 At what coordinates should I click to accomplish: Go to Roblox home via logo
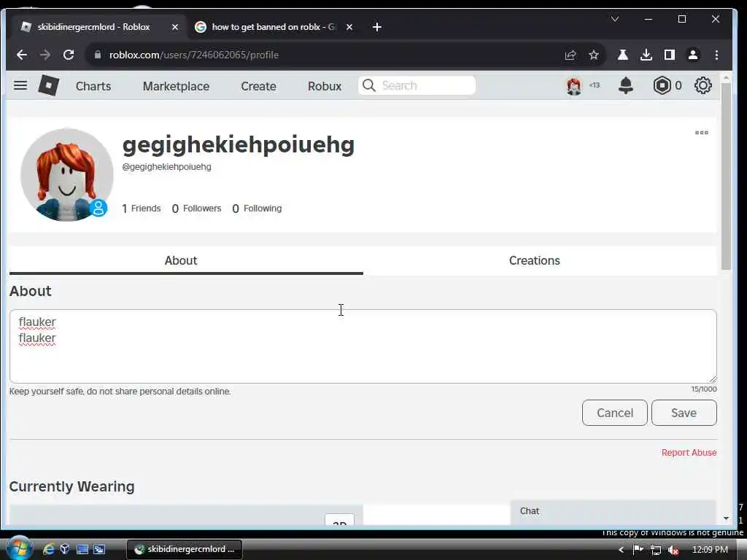pos(49,86)
